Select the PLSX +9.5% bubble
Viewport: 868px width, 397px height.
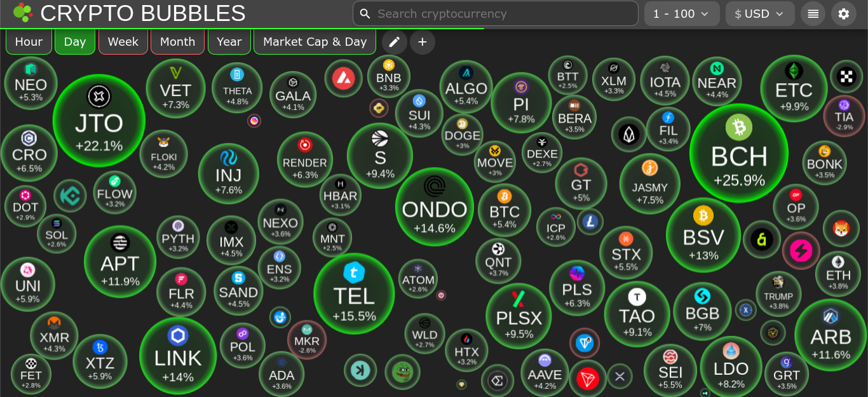[x=519, y=316]
